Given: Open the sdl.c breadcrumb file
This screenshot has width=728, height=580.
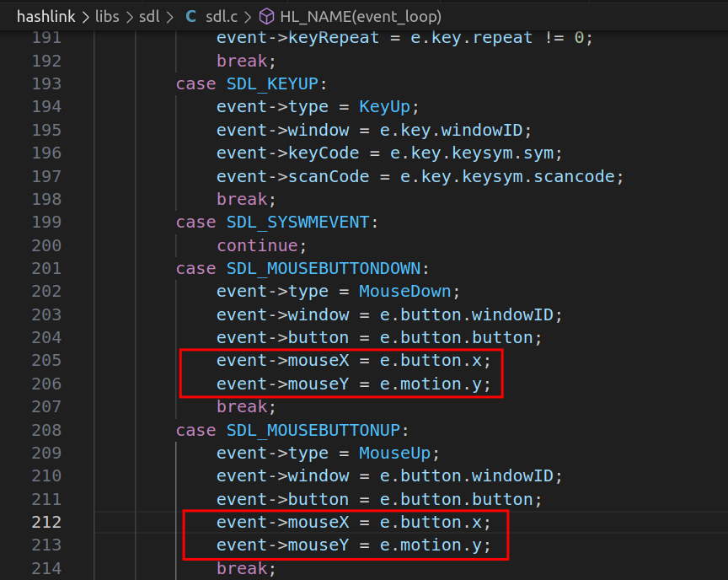Looking at the screenshot, I should (222, 17).
